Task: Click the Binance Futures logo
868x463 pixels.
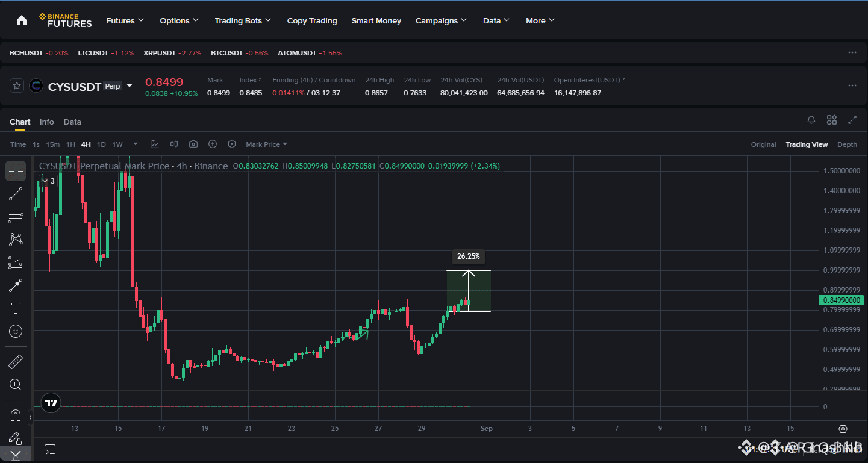Action: tap(65, 20)
